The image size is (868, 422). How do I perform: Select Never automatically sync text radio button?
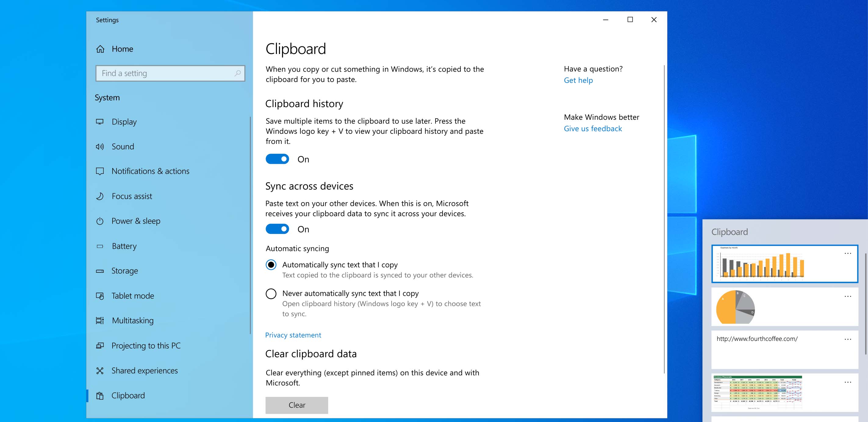tap(271, 294)
